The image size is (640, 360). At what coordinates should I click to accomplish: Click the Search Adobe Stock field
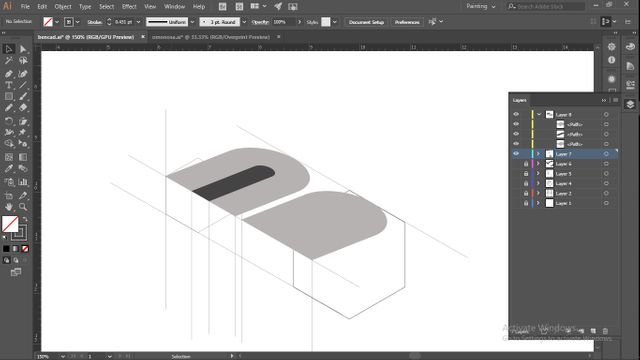coord(546,6)
